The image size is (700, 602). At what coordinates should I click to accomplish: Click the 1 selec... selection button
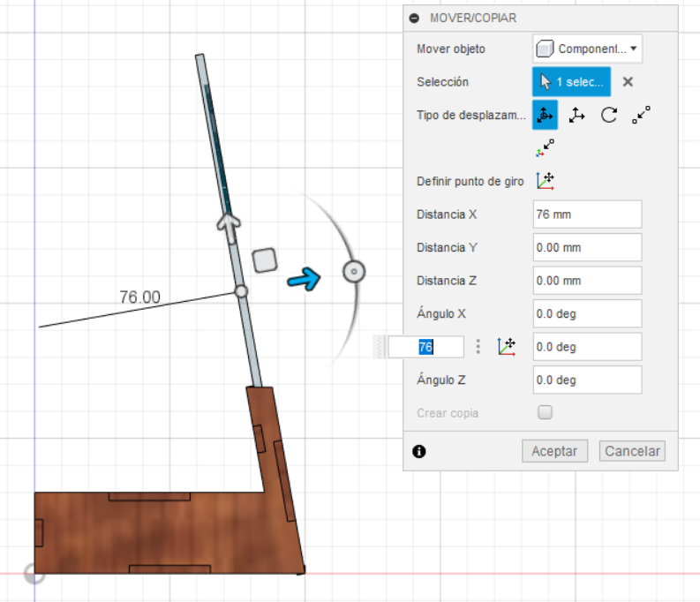coord(571,82)
